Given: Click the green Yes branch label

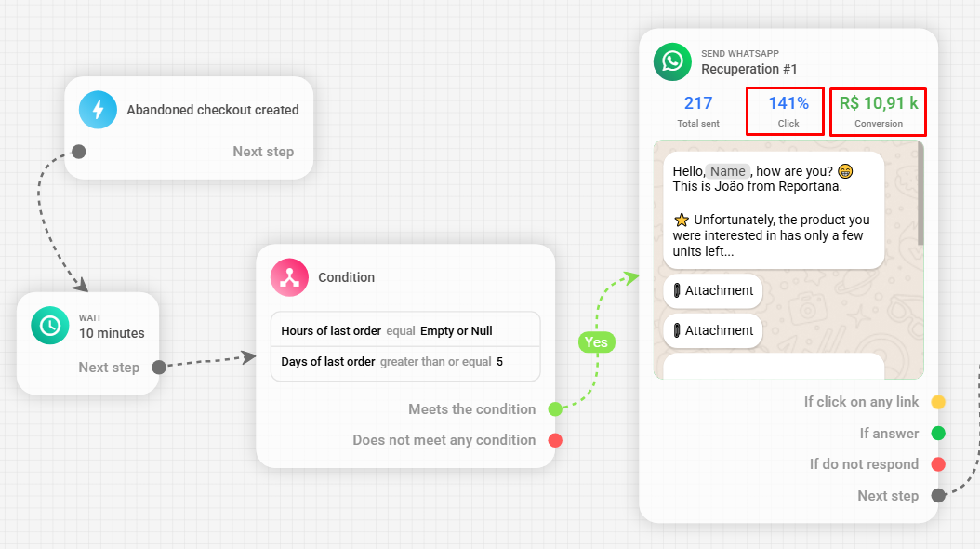Looking at the screenshot, I should 596,342.
